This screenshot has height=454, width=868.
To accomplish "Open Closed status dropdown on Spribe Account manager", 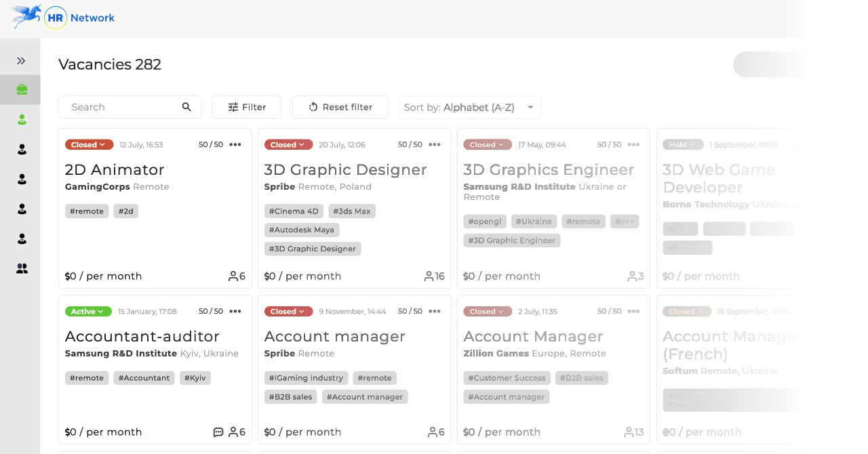I will click(x=288, y=312).
